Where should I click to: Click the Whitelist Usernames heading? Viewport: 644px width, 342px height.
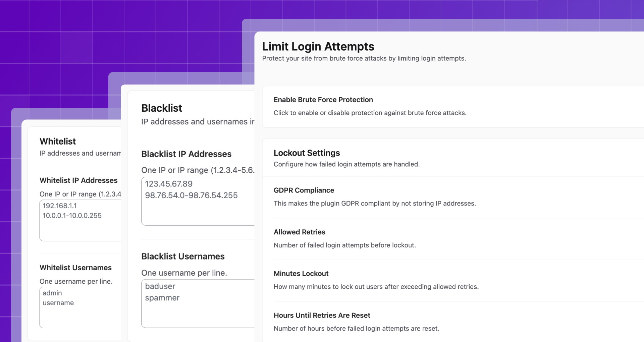(75, 268)
